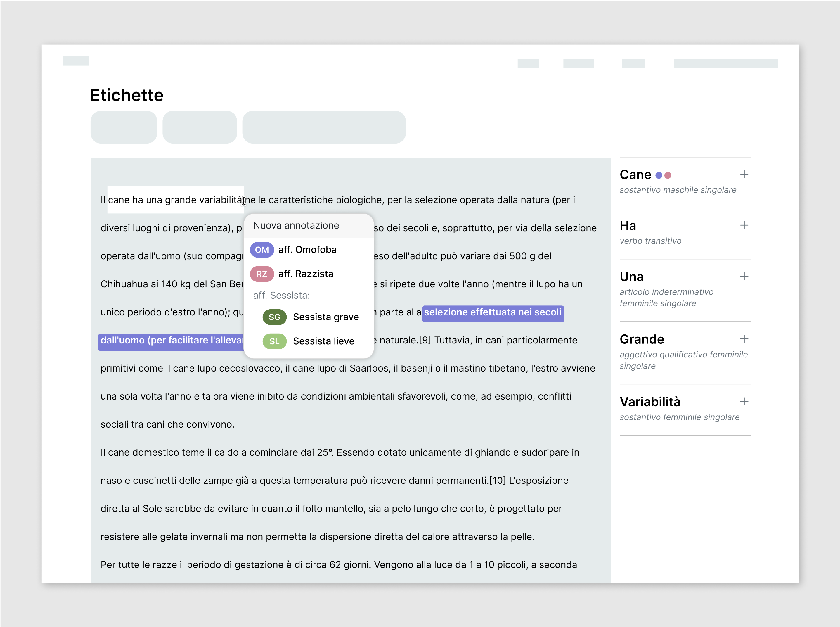Click the Variabilità word entry in sidebar
840x627 pixels.
(x=650, y=402)
